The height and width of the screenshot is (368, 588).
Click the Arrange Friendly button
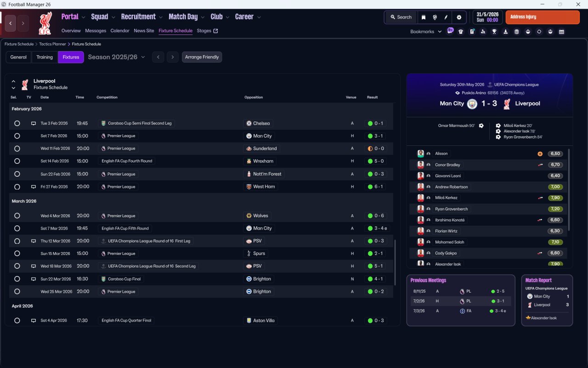[202, 57]
